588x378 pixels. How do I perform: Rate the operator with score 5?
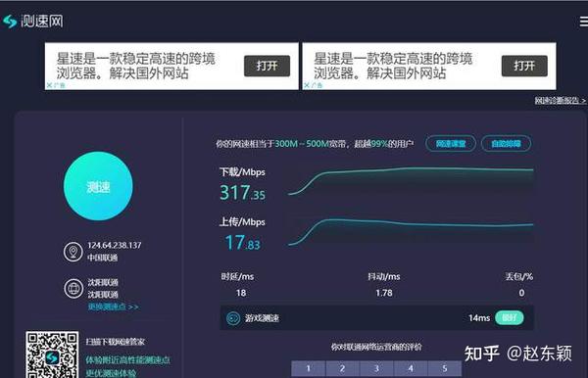pyautogui.click(x=445, y=368)
